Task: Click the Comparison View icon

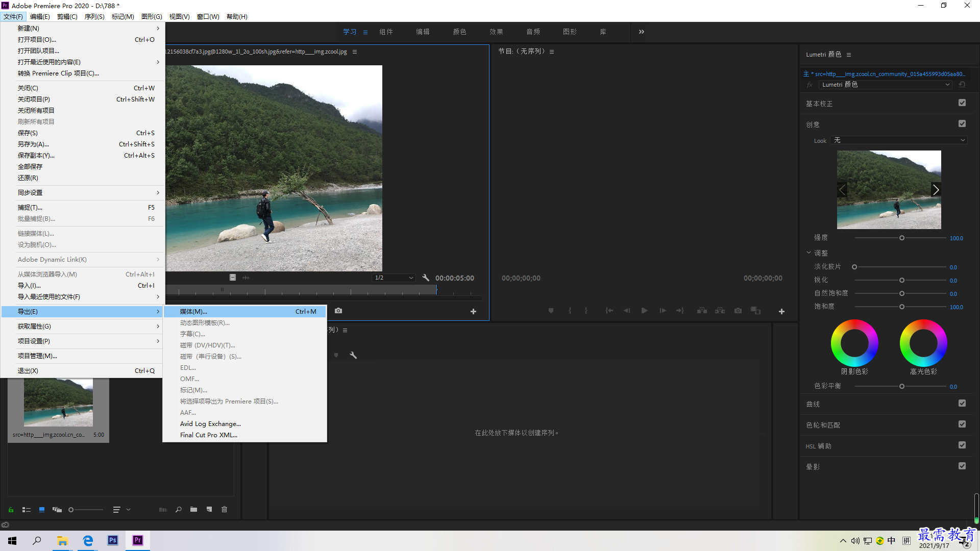Action: point(756,311)
